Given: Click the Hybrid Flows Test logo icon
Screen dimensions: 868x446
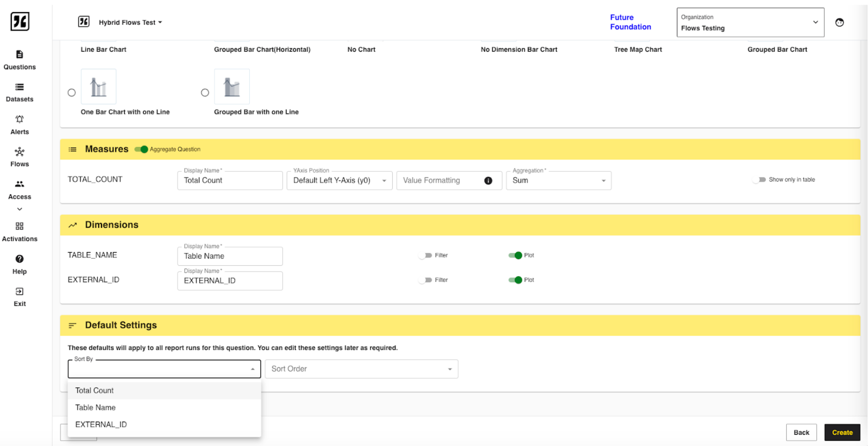Looking at the screenshot, I should coord(84,22).
